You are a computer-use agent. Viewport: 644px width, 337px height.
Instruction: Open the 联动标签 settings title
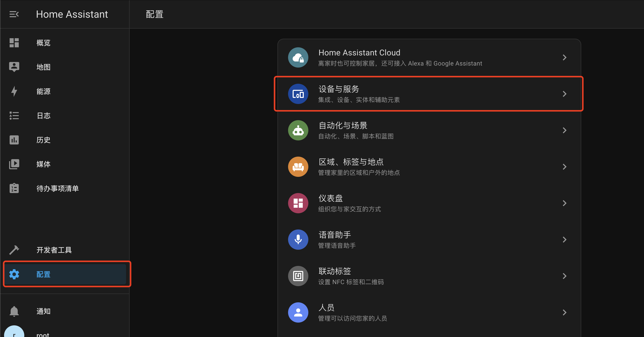[x=335, y=271]
